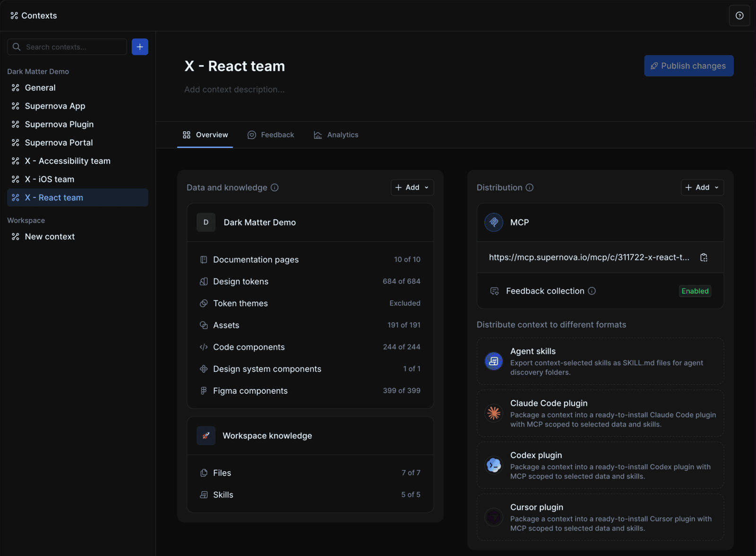Select X - Accessibility team context

[x=77, y=161]
